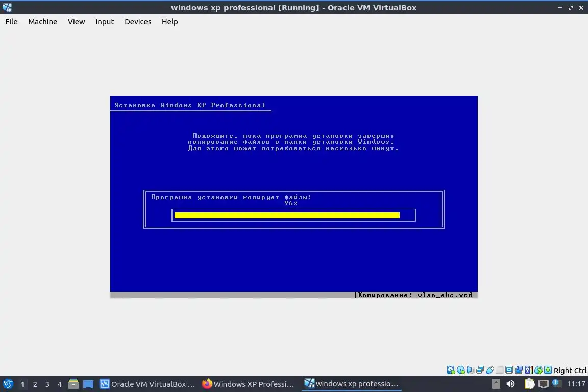Screen dimensions: 588x392
Task: Click the update notification tray icon
Action: coord(557,383)
